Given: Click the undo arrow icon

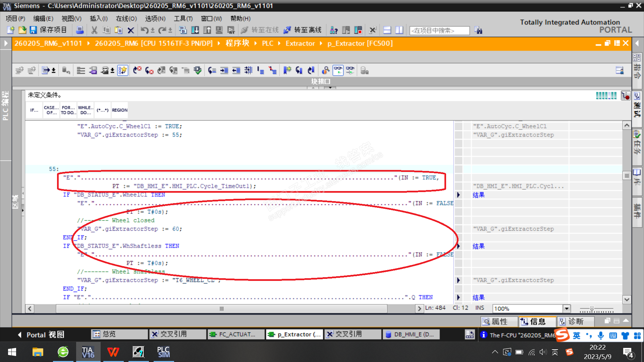Looking at the screenshot, I should coord(144,30).
